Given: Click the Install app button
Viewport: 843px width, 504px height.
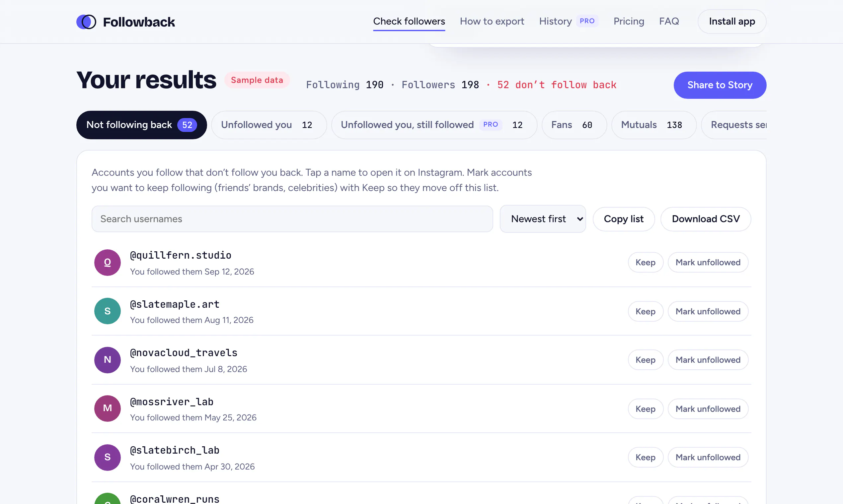Looking at the screenshot, I should (731, 22).
